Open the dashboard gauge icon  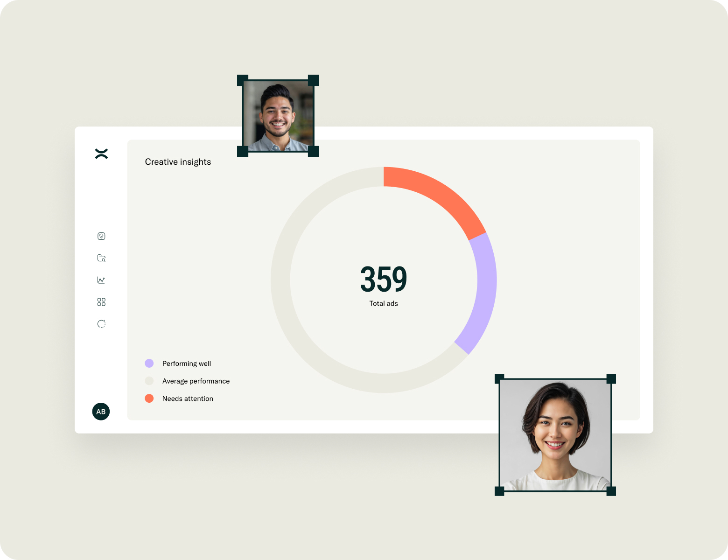coord(101,236)
